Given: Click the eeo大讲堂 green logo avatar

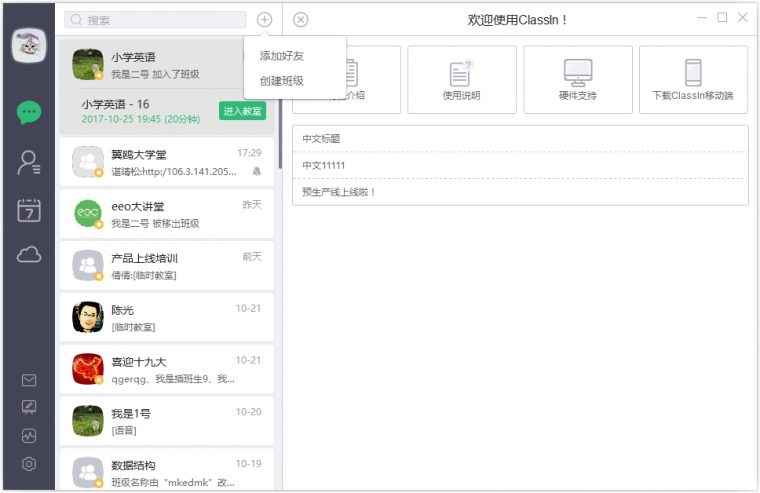Looking at the screenshot, I should pos(88,213).
